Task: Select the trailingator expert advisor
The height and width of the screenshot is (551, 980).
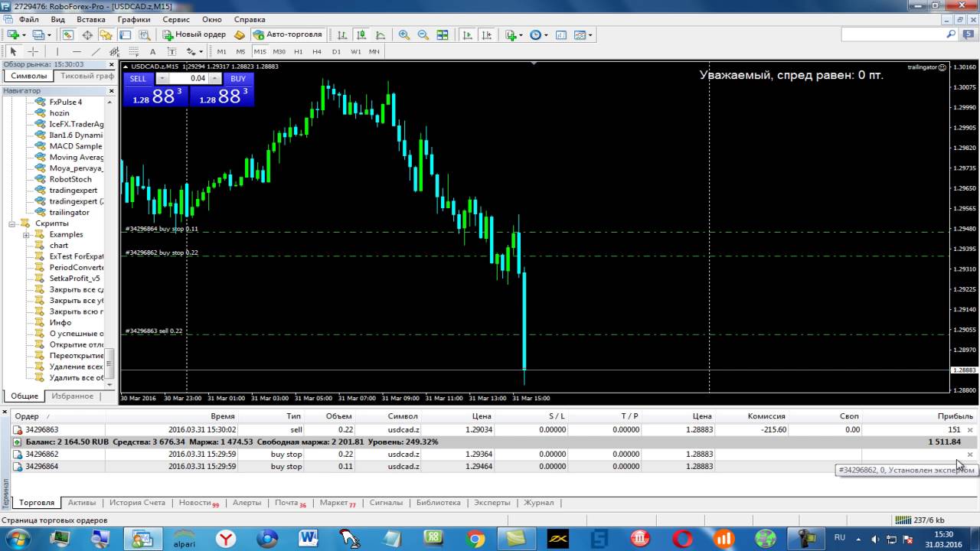Action: (x=69, y=213)
